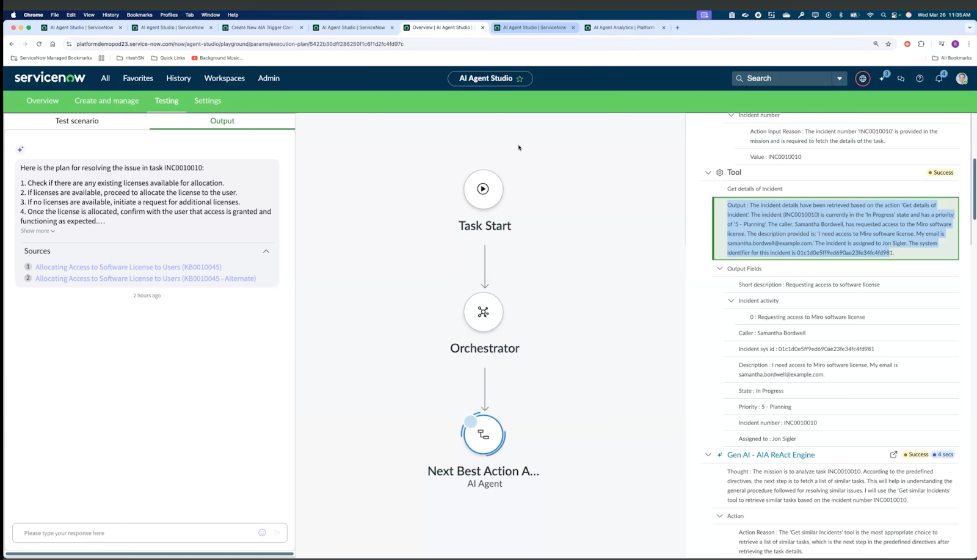977x560 pixels.
Task: Click the ServiceNow logo
Action: click(50, 78)
